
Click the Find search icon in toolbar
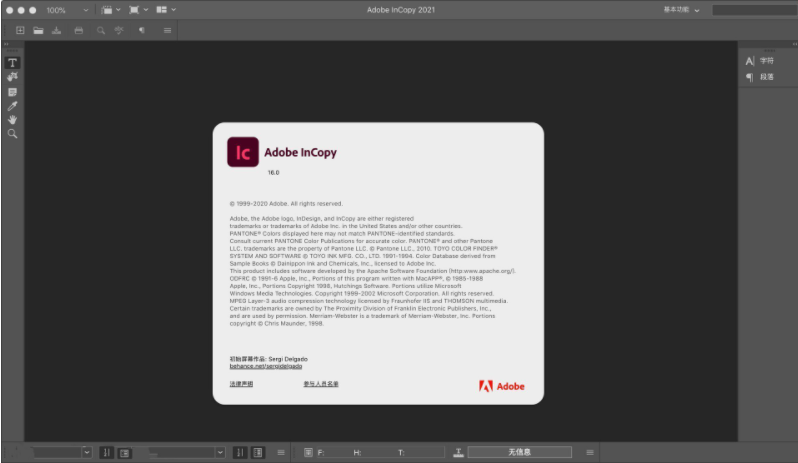point(100,30)
